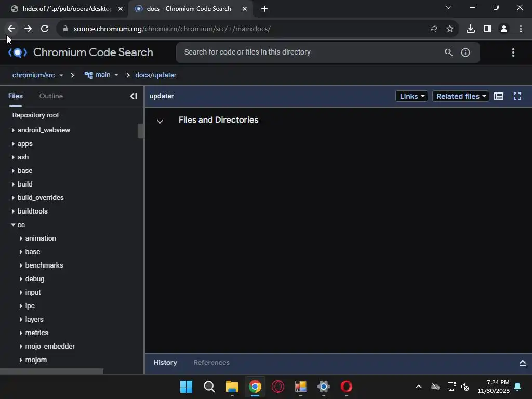The width and height of the screenshot is (532, 399).
Task: Select the buildtools folder
Action: 32,211
